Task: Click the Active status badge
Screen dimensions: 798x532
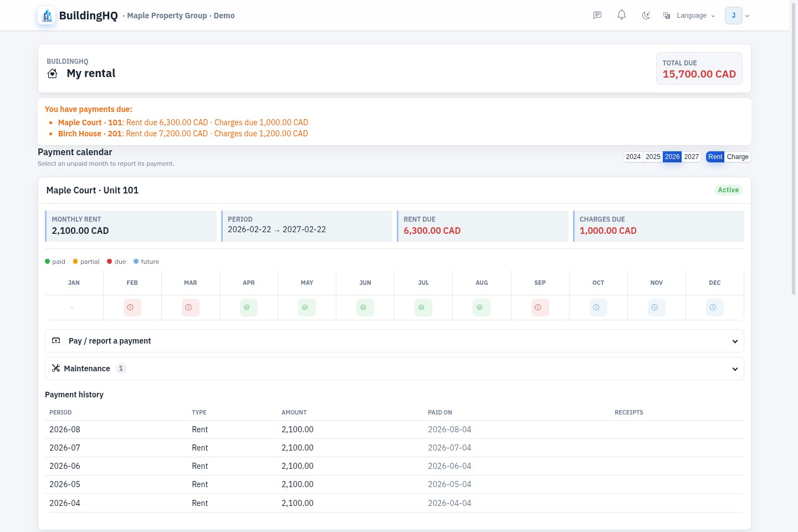Action: (x=728, y=190)
